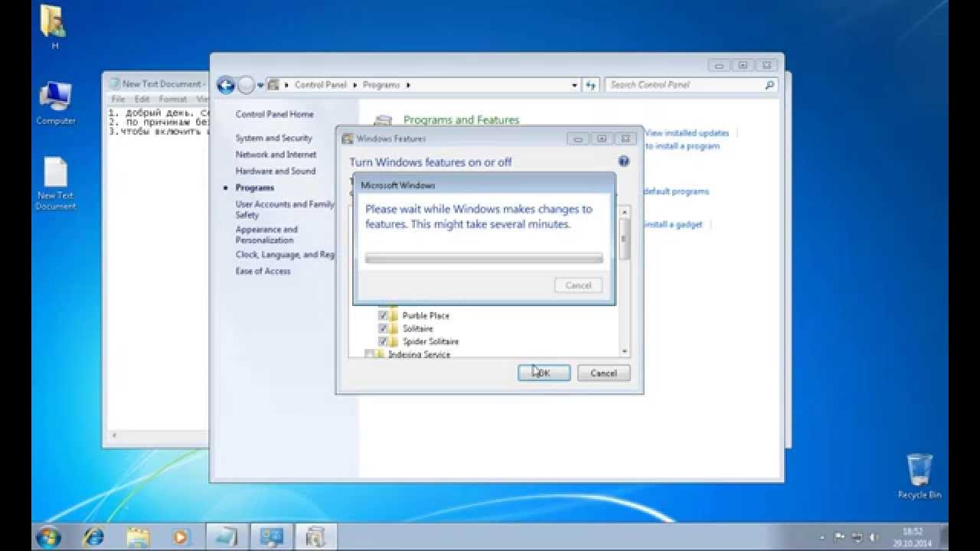
Task: Open Internet Explorer from the taskbar
Action: click(x=96, y=537)
